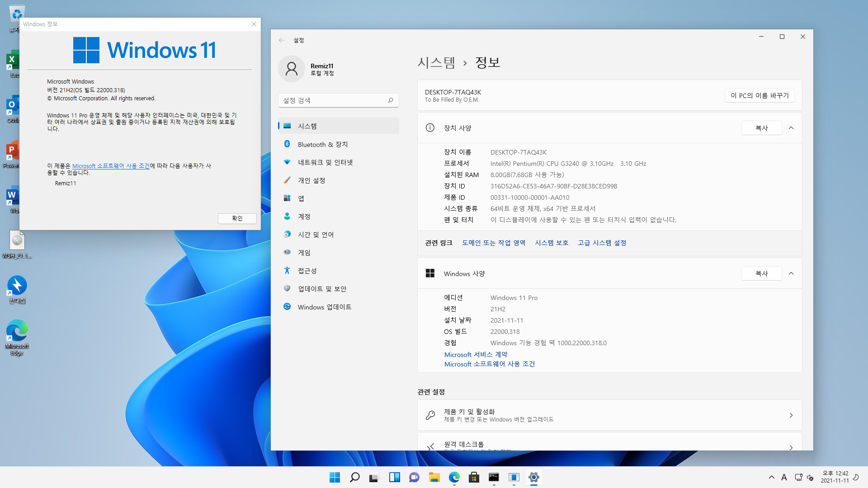Focus the 설정 검색 input field
This screenshot has height=488, width=868.
[x=338, y=100]
